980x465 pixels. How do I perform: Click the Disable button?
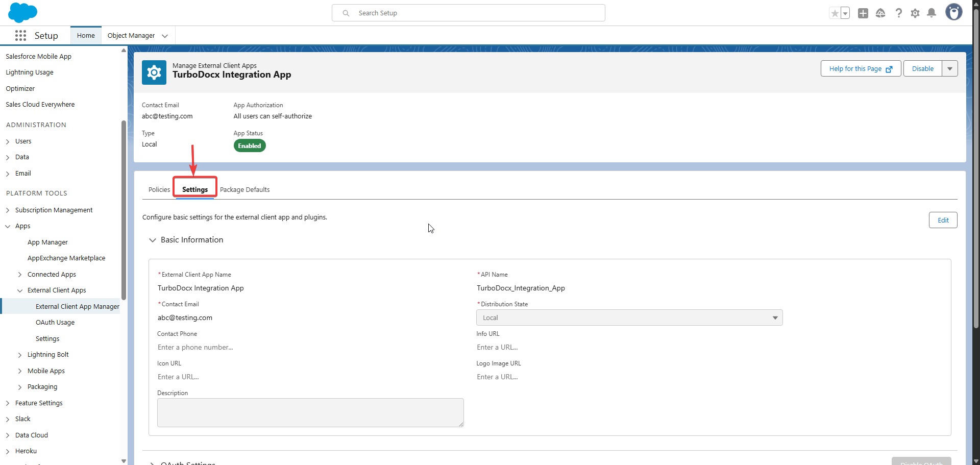923,68
